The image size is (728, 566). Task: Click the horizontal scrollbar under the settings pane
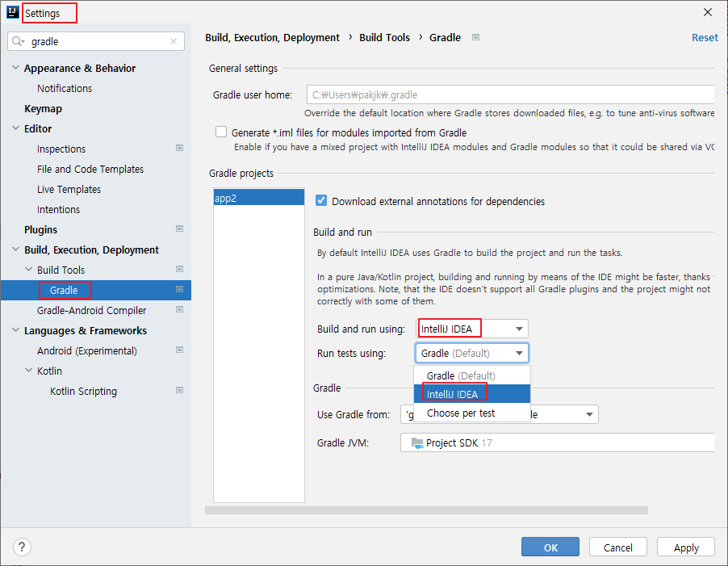[x=426, y=510]
